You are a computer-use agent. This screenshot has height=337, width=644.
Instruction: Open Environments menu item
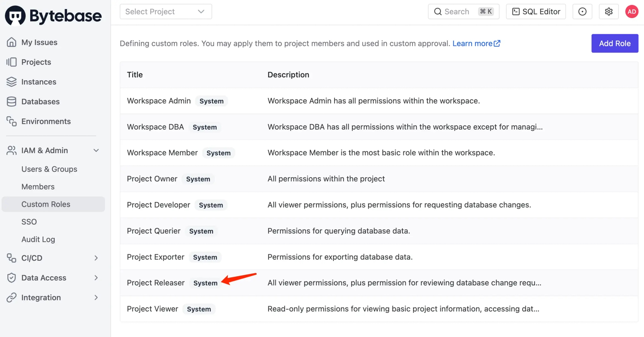(x=46, y=121)
